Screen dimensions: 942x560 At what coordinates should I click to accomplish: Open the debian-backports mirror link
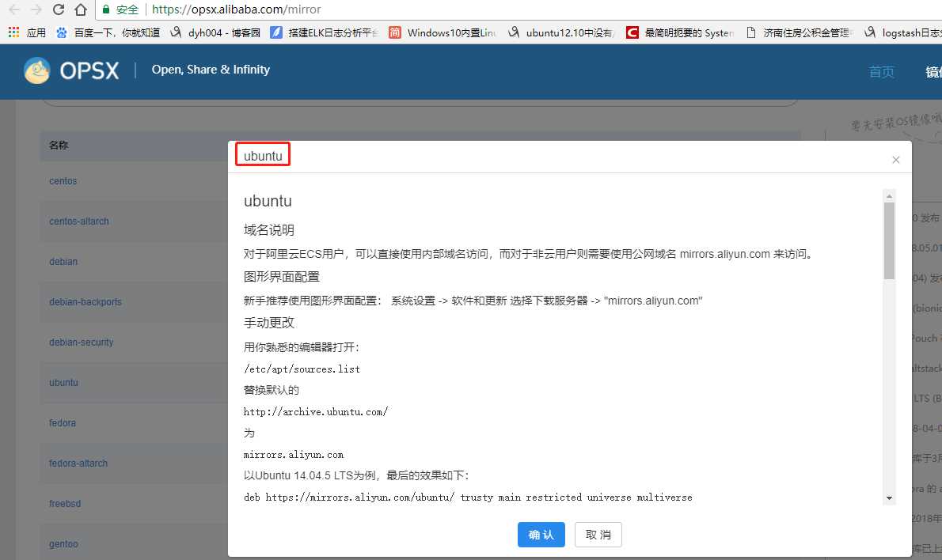tap(85, 301)
